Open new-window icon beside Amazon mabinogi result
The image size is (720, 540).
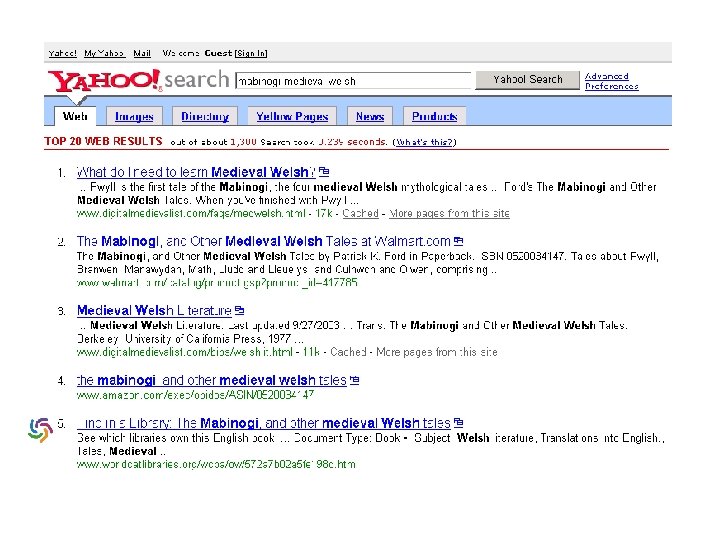(354, 380)
